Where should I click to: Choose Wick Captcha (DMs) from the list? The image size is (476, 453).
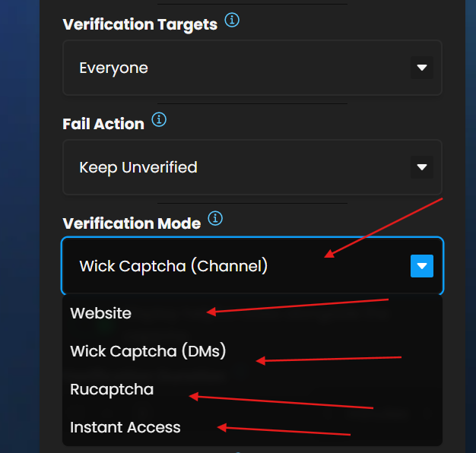pos(148,351)
